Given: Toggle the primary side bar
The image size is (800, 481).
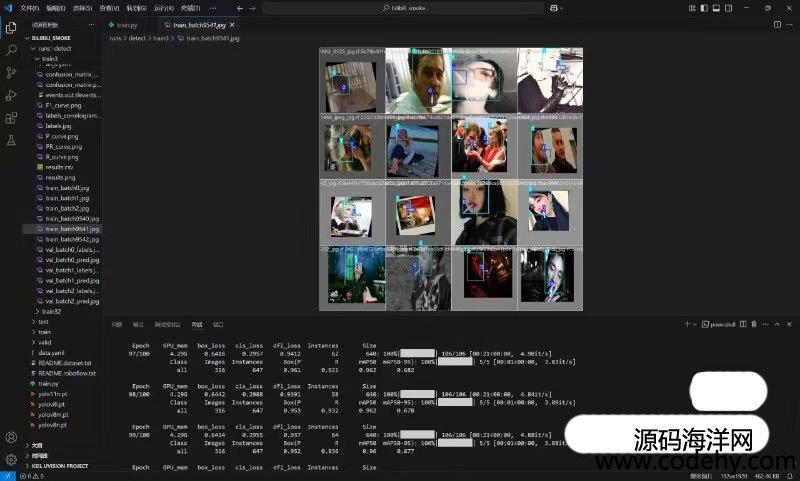Looking at the screenshot, I should [x=704, y=8].
